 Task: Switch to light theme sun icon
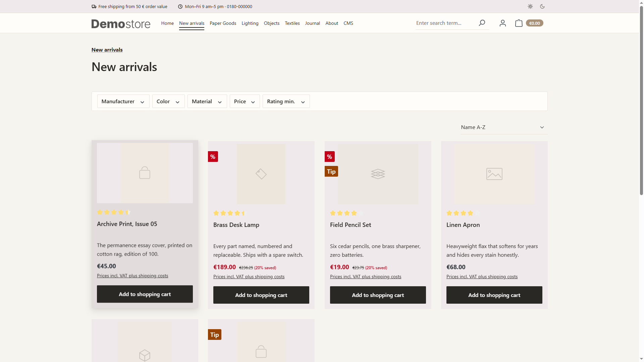(x=530, y=6)
